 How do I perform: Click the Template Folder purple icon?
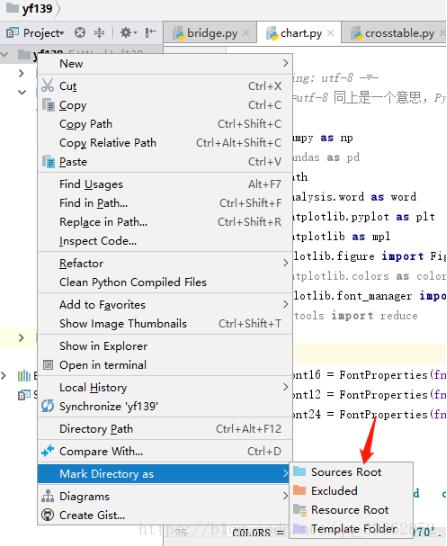click(x=299, y=528)
